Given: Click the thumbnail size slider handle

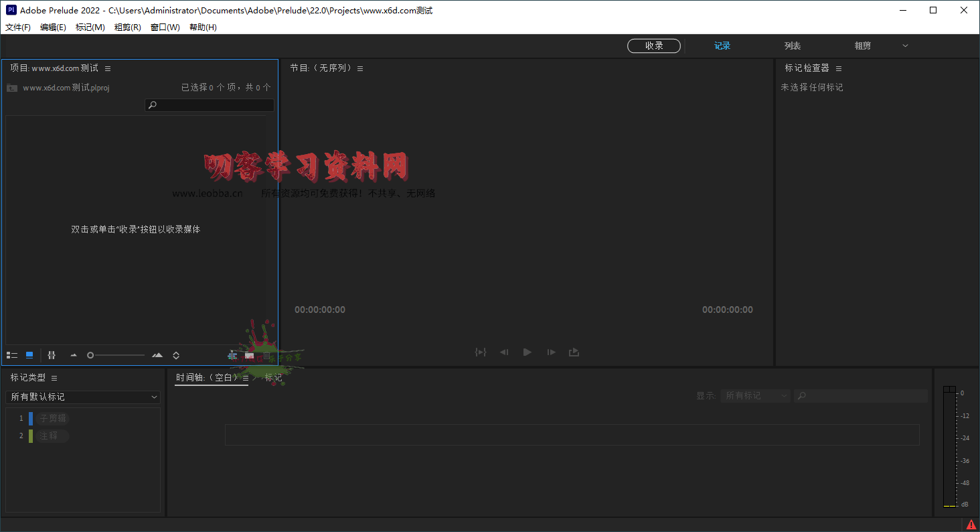Looking at the screenshot, I should [90, 355].
